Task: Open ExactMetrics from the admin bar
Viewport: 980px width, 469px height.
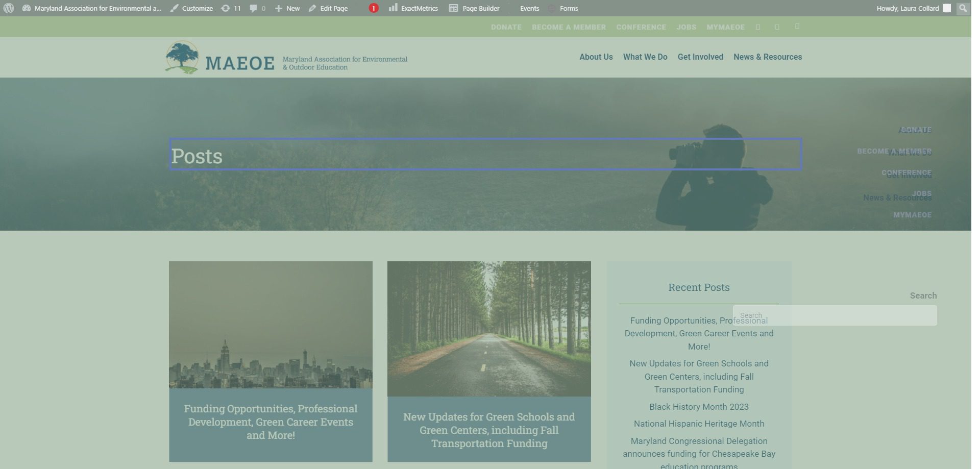Action: pyautogui.click(x=413, y=8)
